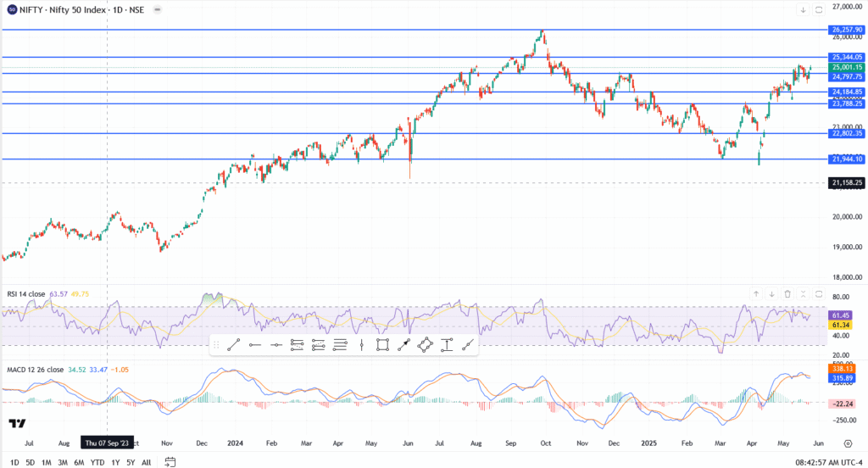
Task: Select the MACD 12 26 close legend
Action: [x=35, y=370]
